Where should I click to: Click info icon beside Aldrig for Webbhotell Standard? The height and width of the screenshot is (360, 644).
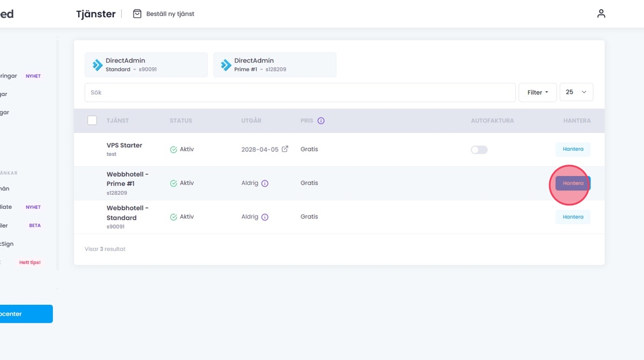point(265,217)
